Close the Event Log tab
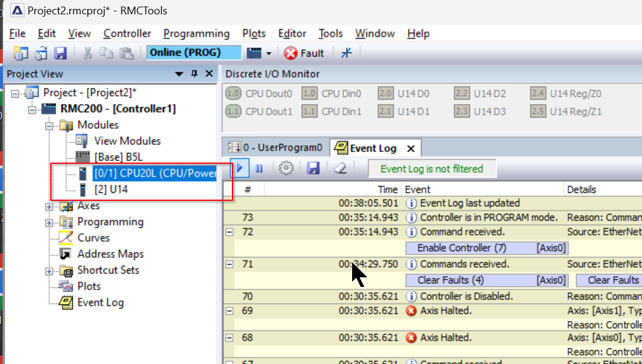Viewport: 642px width, 364px height. (411, 149)
